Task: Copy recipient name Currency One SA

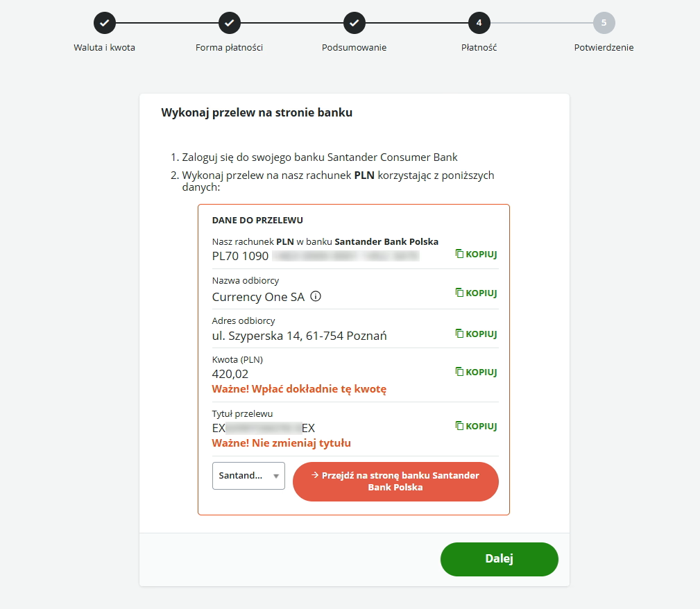Action: (x=476, y=293)
